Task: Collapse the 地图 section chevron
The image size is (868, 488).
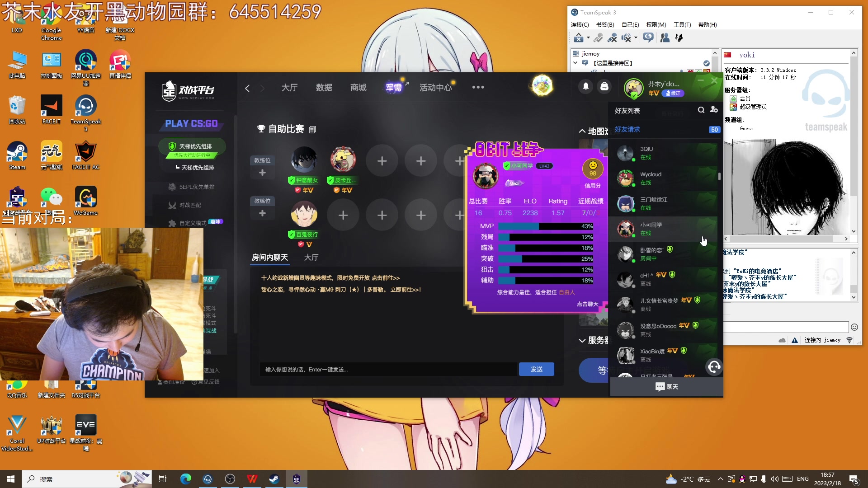Action: 582,131
